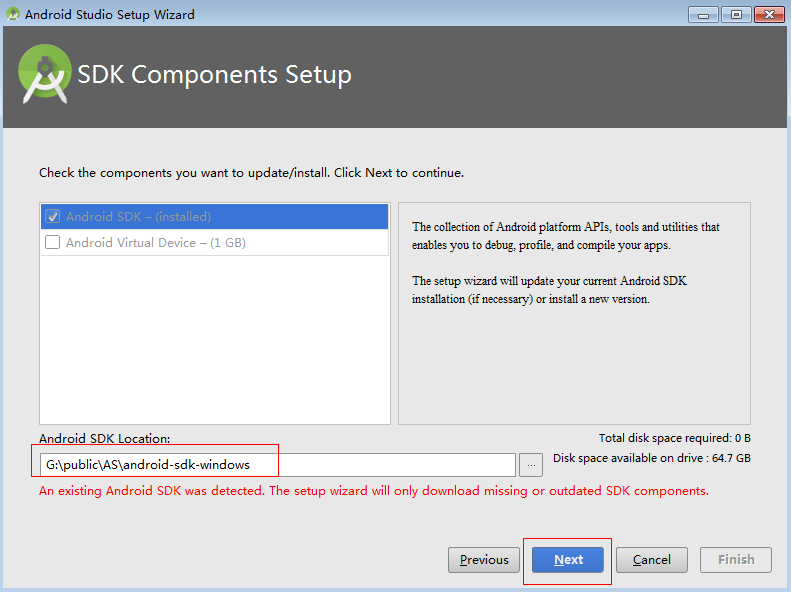
Task: Click the Android Studio icon in title bar
Action: pos(13,14)
